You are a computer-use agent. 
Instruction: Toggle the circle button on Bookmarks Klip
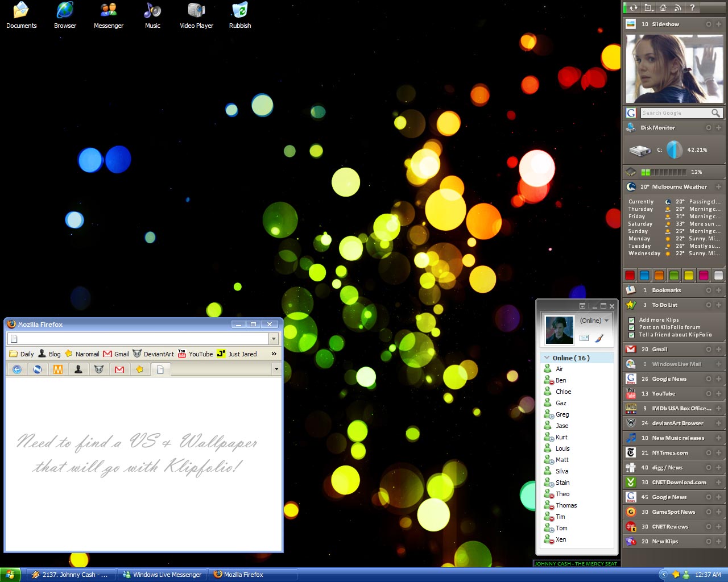(x=709, y=290)
